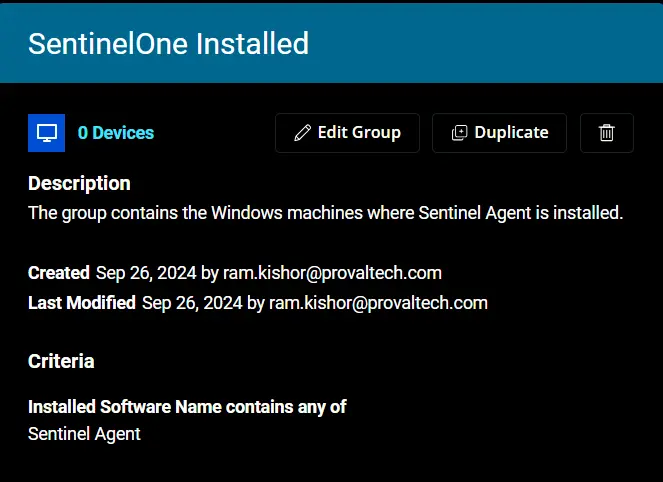Click the Description heading
This screenshot has height=482, width=663.
pos(79,183)
